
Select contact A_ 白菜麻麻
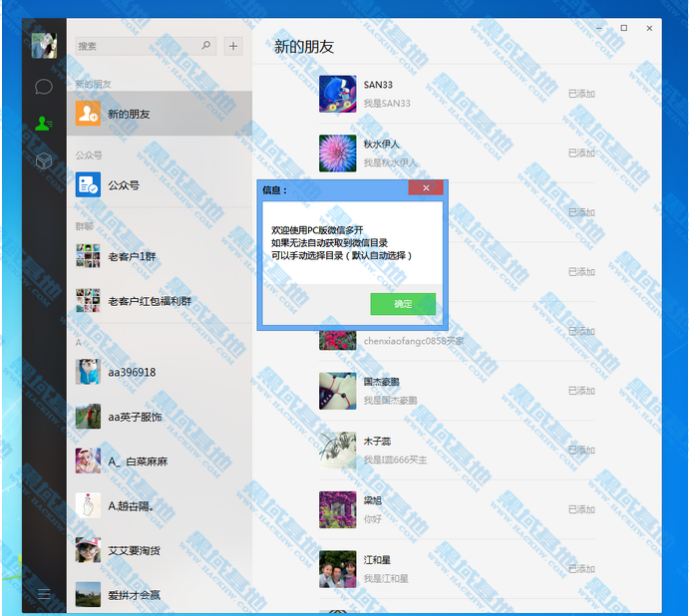tap(160, 461)
